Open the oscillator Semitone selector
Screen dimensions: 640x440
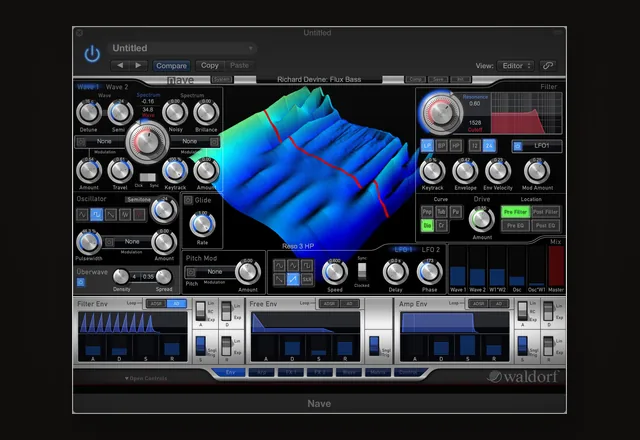pyautogui.click(x=139, y=200)
